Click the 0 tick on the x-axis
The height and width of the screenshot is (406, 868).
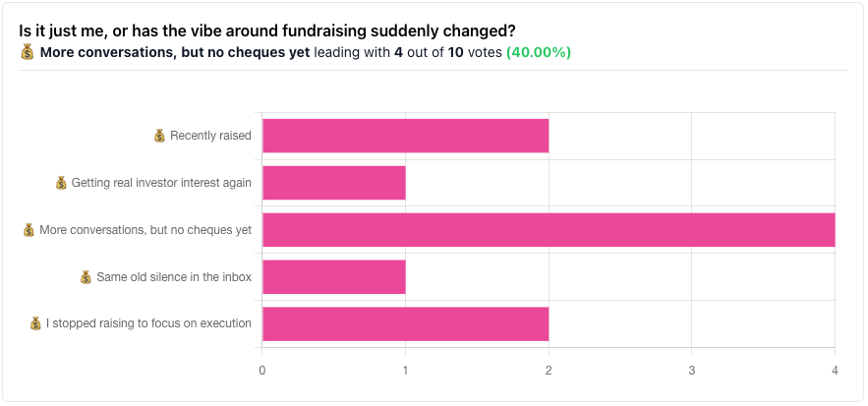[x=262, y=371]
